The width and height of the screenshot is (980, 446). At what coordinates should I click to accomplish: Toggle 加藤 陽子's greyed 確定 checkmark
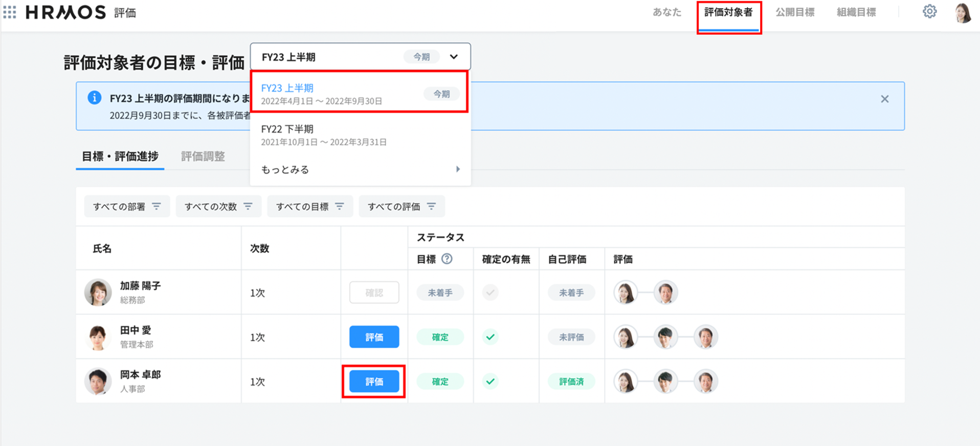coord(490,292)
